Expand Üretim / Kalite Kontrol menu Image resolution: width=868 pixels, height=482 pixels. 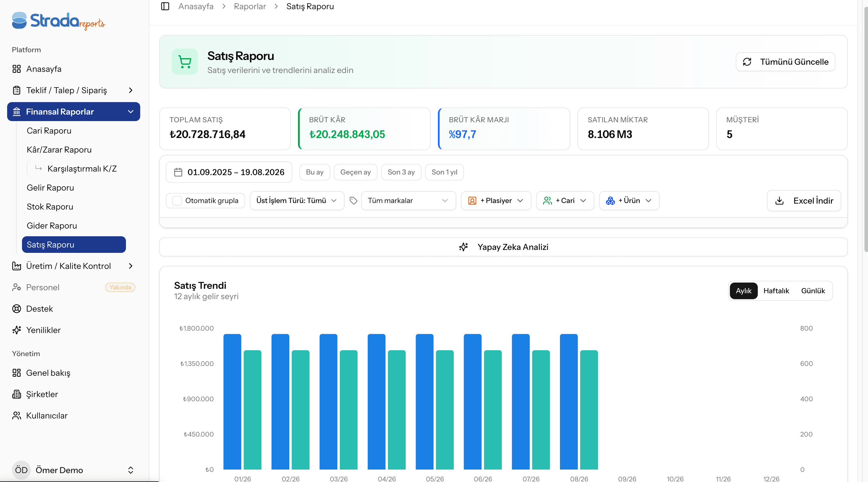pyautogui.click(x=73, y=266)
